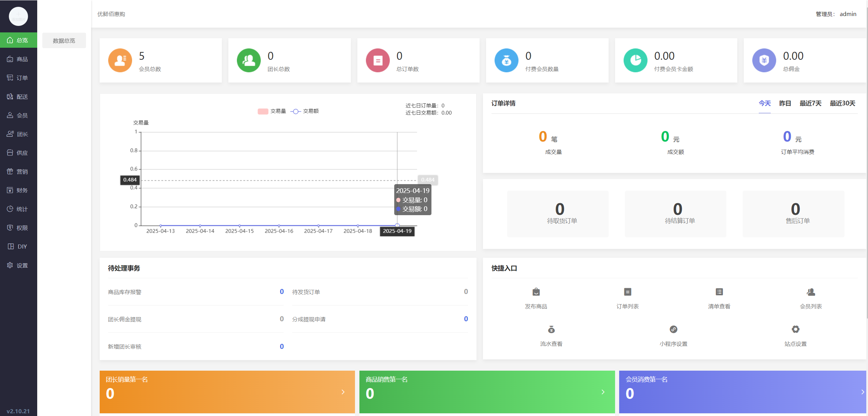Viewport: 868px width, 416px height.
Task: Click the 会员列表 member icon
Action: click(811, 292)
